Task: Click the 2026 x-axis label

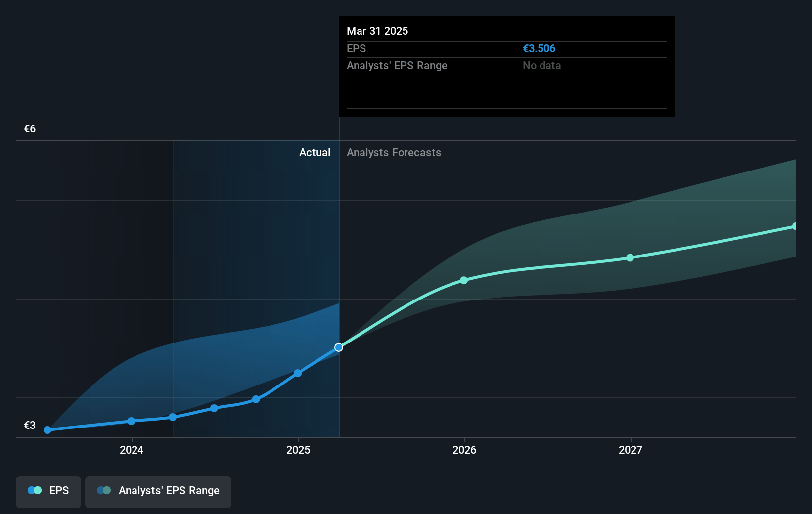Action: pos(464,450)
